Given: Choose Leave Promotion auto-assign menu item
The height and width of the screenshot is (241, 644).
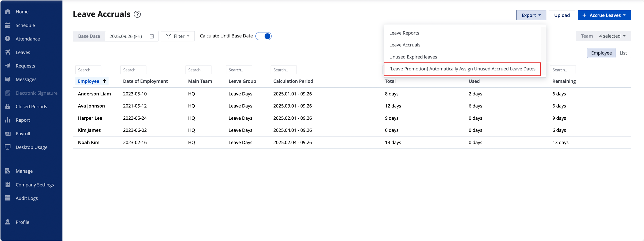Looking at the screenshot, I should [x=462, y=69].
